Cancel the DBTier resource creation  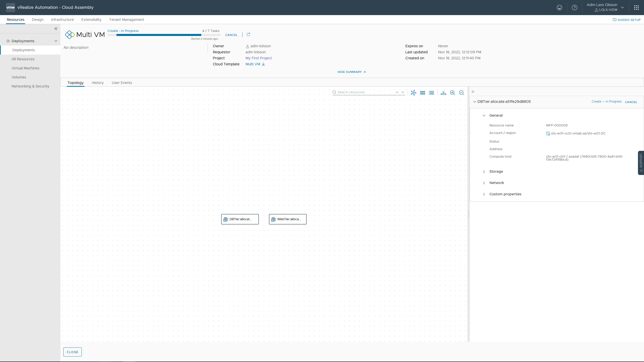click(631, 102)
